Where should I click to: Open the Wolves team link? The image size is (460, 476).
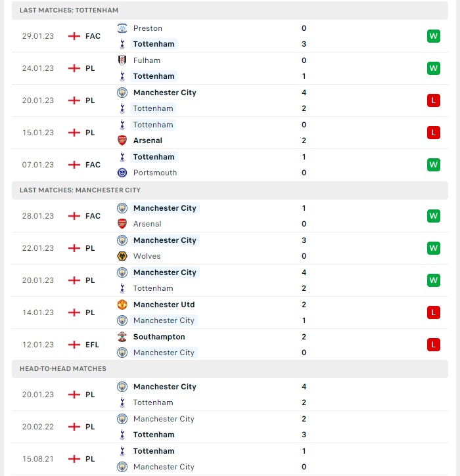coord(147,256)
